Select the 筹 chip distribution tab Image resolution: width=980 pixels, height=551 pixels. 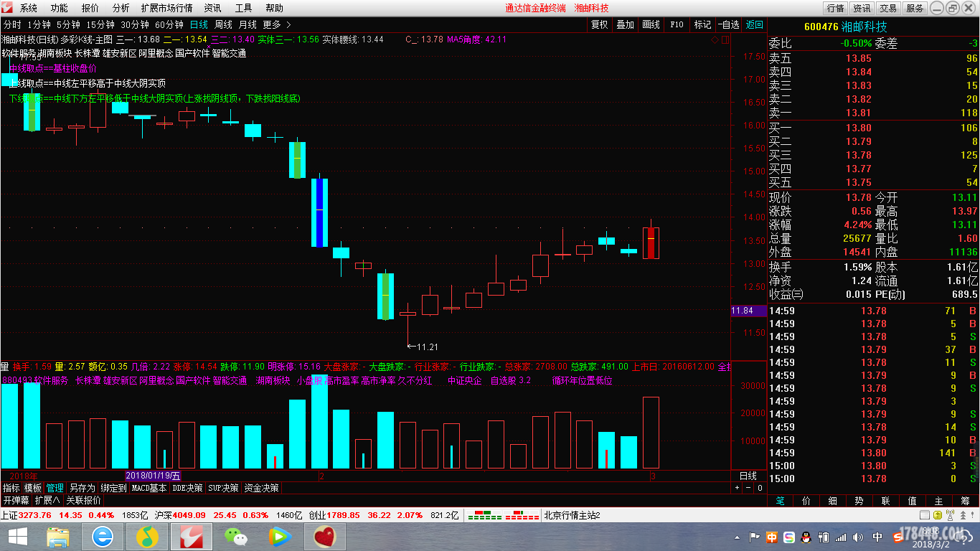point(966,501)
